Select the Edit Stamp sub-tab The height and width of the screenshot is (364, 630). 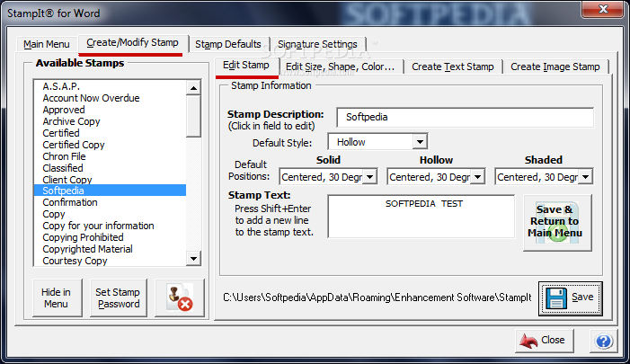[246, 65]
